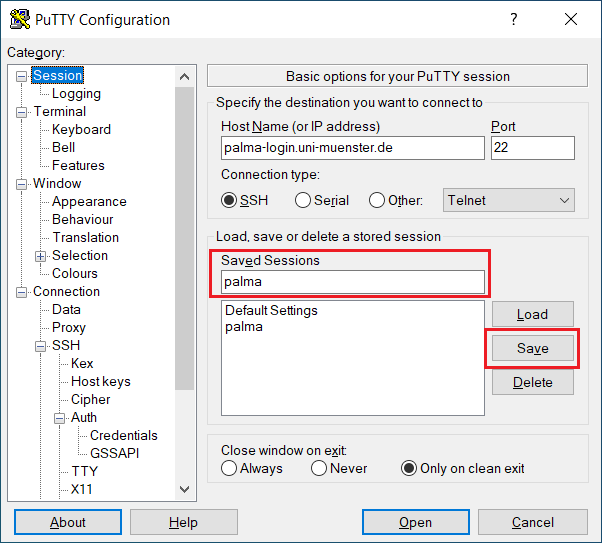This screenshot has width=604, height=545.
Task: Collapse the Session tree node
Action: click(x=22, y=76)
